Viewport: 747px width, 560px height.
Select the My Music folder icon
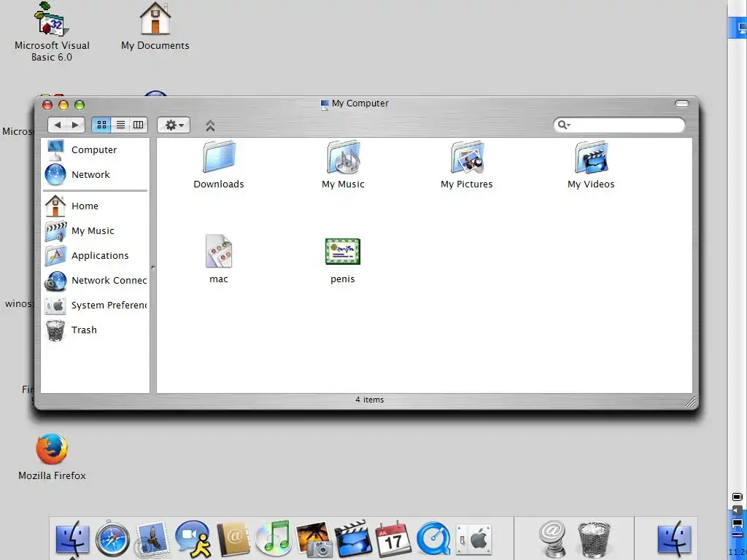(x=343, y=157)
